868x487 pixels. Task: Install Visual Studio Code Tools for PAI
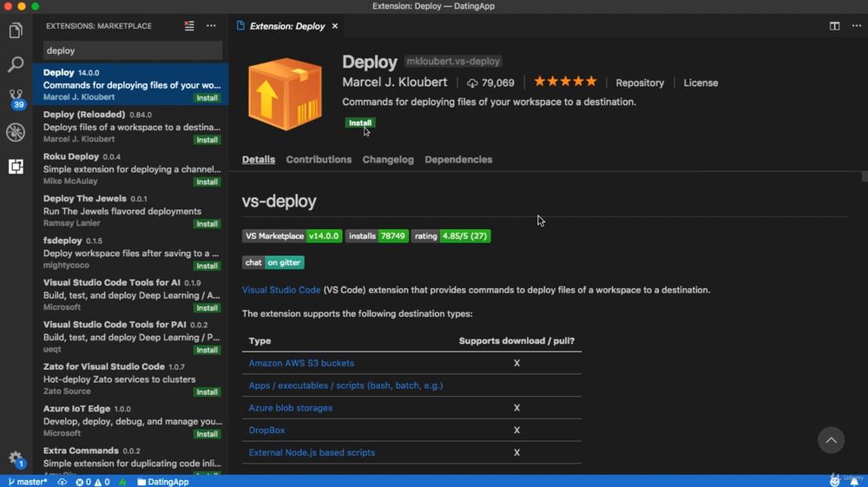point(207,351)
